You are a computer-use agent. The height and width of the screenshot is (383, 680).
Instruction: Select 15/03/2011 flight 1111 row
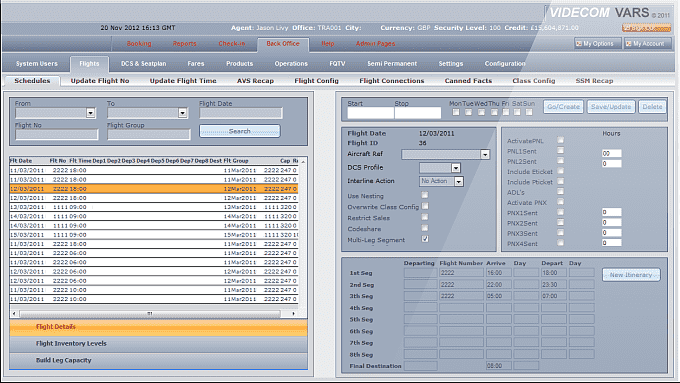(x=154, y=235)
